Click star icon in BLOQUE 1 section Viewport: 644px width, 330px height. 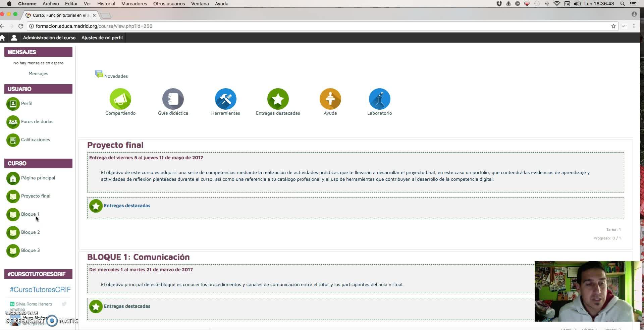coord(96,307)
